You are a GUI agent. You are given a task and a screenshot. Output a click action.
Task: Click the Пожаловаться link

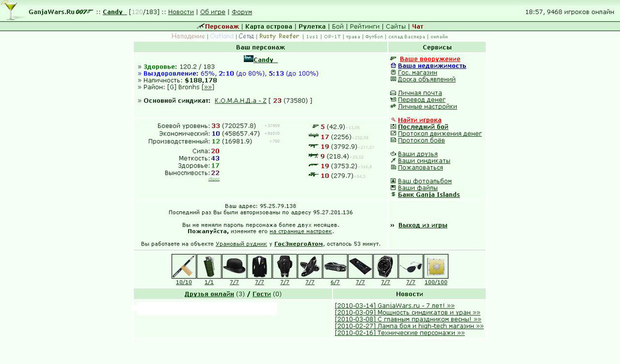point(420,167)
